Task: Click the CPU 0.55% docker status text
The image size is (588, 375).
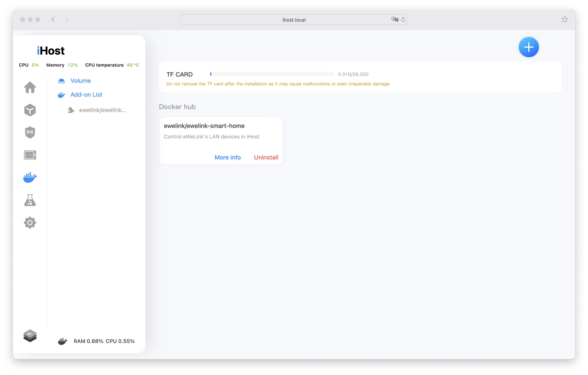Action: click(x=120, y=341)
